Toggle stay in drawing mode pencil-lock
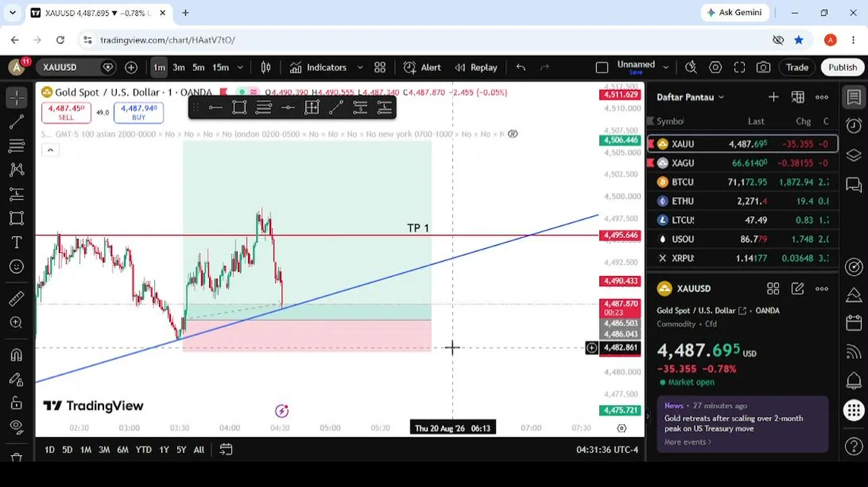 pyautogui.click(x=17, y=379)
